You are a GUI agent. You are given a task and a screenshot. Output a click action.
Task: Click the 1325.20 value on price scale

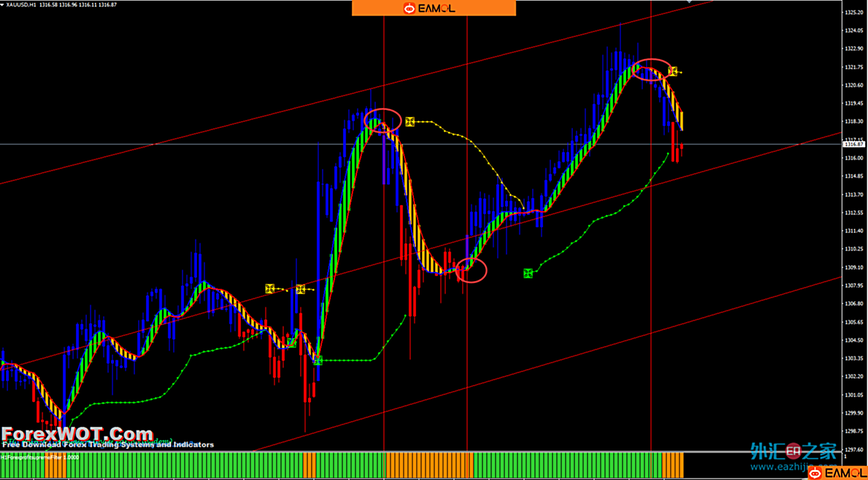click(854, 12)
